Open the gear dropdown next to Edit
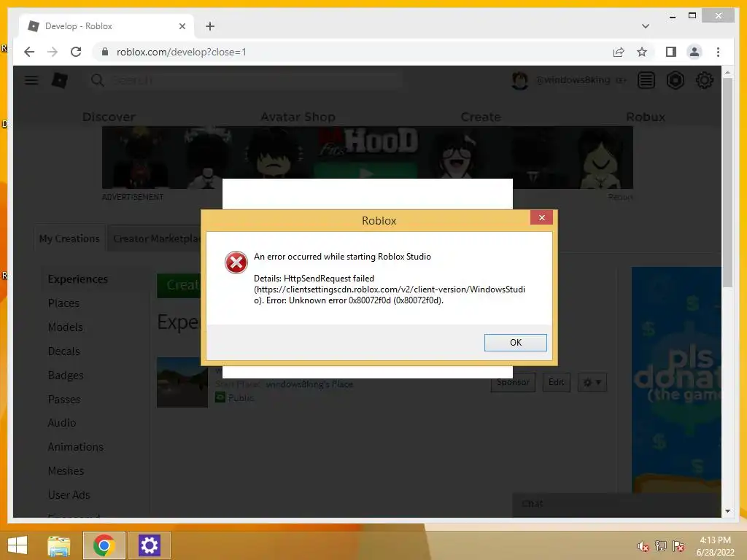Viewport: 747px width, 560px height. click(x=592, y=382)
